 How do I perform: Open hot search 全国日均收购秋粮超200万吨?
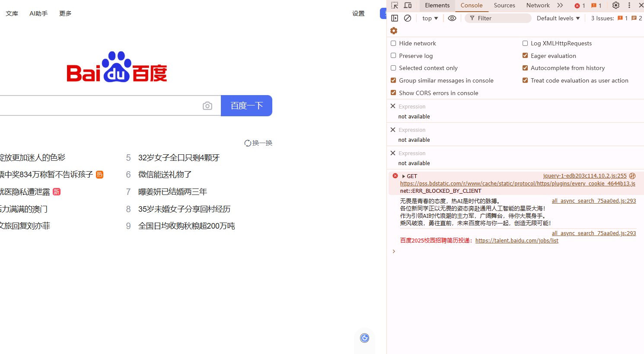(x=186, y=226)
